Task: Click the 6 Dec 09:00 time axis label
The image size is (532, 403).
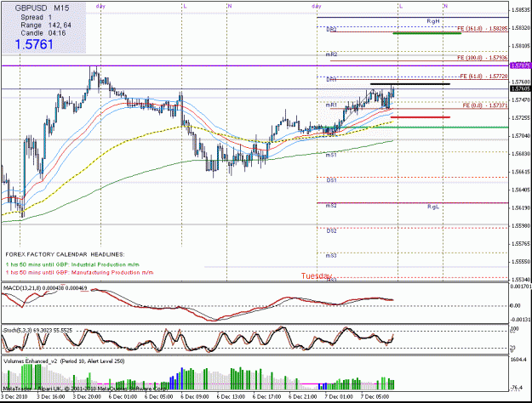Action: click(x=195, y=397)
